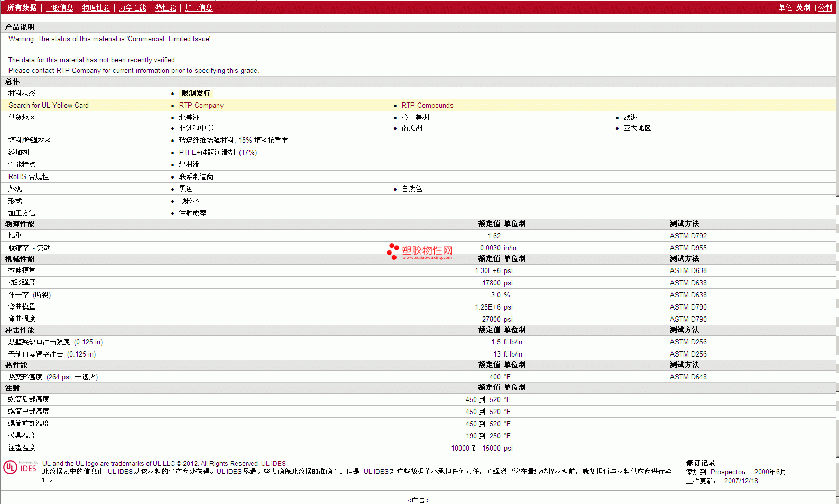The width and height of the screenshot is (839, 504).
Task: Click the ASTM D792 test method
Action: [688, 236]
